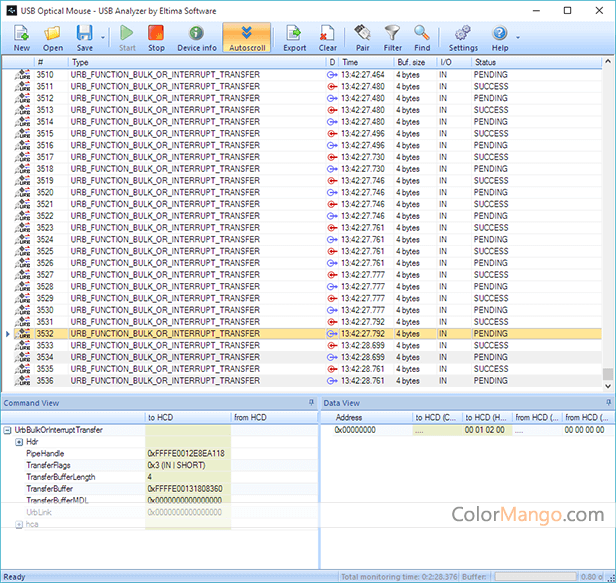This screenshot has width=616, height=583.
Task: Sort by the I/O column header
Action: 454,62
